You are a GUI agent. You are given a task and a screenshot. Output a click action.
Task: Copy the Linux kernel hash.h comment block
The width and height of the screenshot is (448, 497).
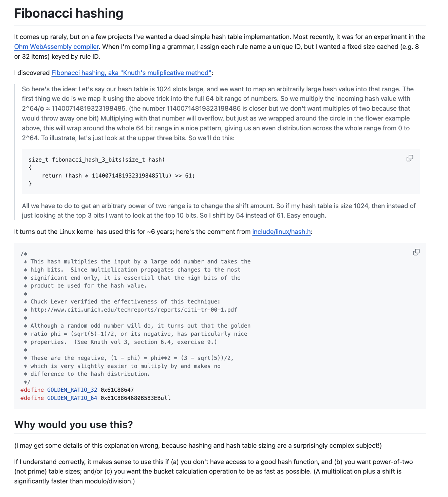[416, 252]
